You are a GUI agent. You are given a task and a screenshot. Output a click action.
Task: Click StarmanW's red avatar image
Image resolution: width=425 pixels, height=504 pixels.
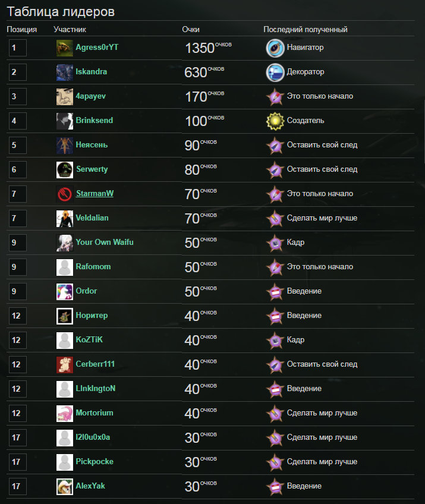65,194
